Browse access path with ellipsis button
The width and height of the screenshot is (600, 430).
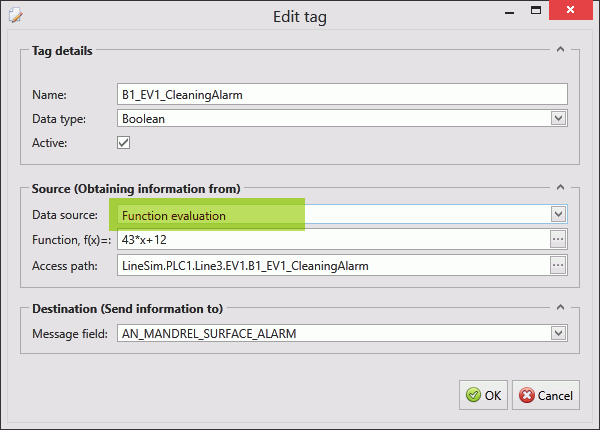click(x=558, y=265)
